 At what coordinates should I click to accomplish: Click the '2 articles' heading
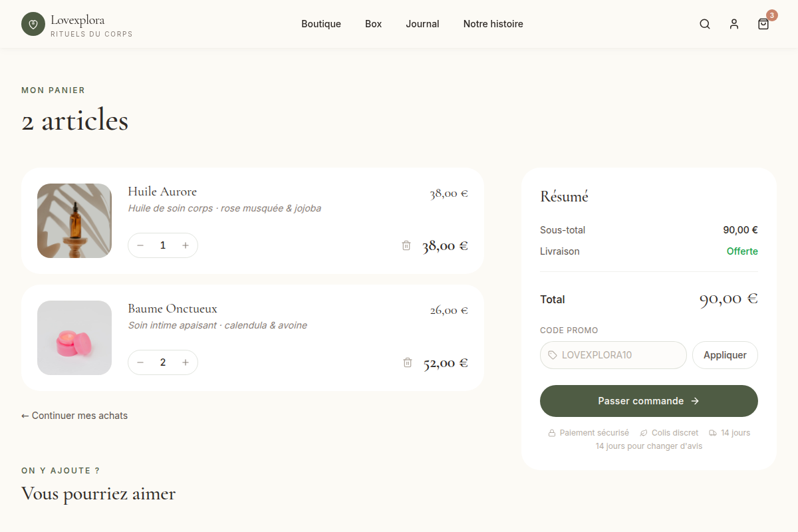pyautogui.click(x=74, y=121)
